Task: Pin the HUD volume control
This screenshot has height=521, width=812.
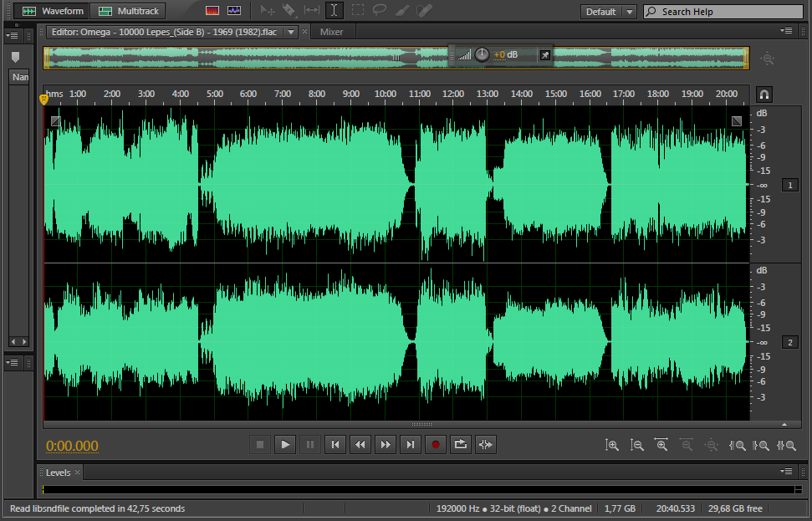Action: [544, 55]
